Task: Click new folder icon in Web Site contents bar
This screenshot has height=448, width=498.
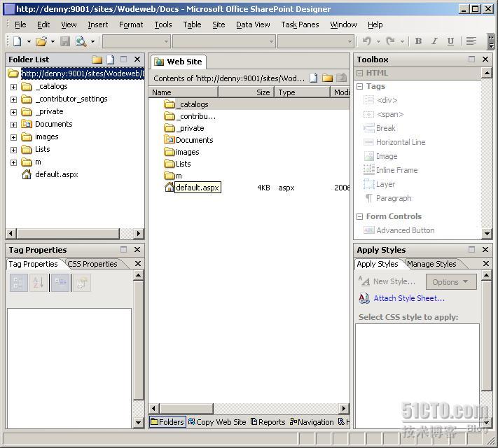Action: (327, 78)
